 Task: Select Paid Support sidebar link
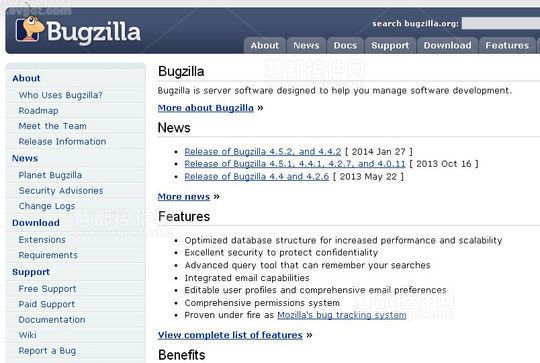pyautogui.click(x=47, y=304)
